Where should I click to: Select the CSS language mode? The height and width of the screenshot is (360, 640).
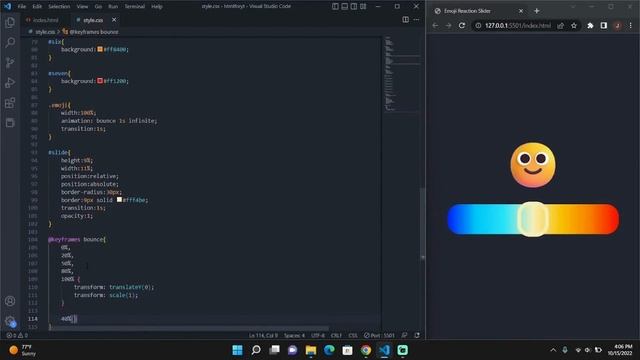click(x=353, y=335)
